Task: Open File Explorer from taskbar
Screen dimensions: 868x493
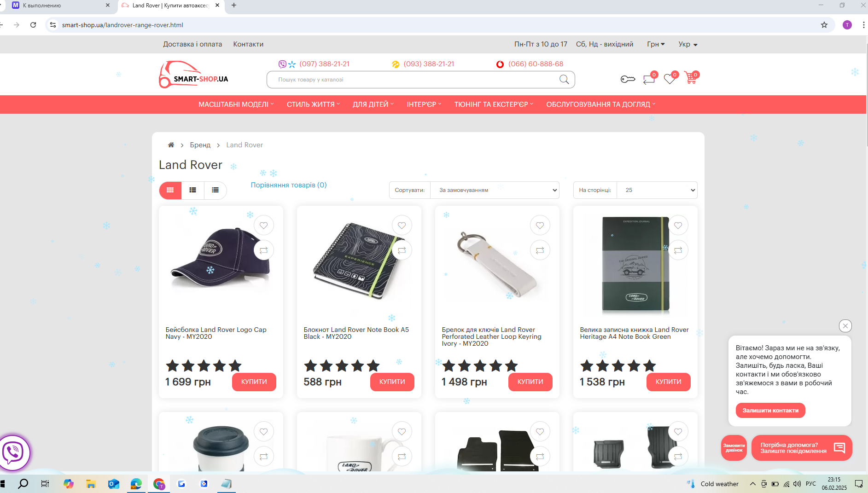Action: 91,484
